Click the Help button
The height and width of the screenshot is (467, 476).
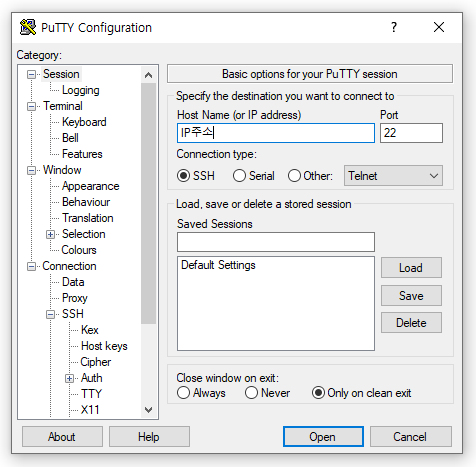[x=149, y=437]
